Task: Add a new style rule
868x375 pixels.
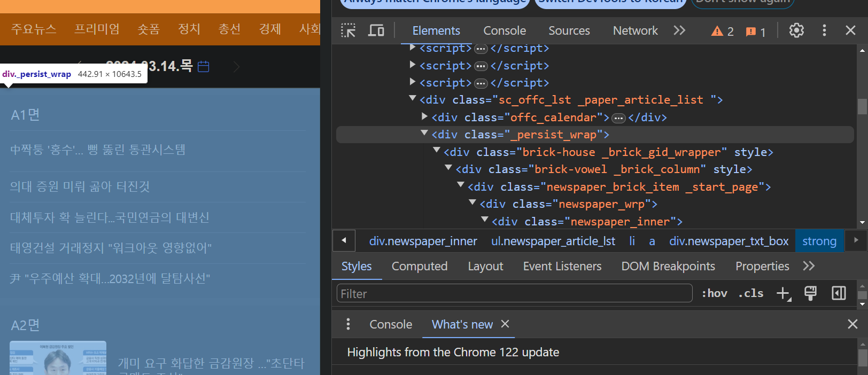Action: tap(784, 293)
